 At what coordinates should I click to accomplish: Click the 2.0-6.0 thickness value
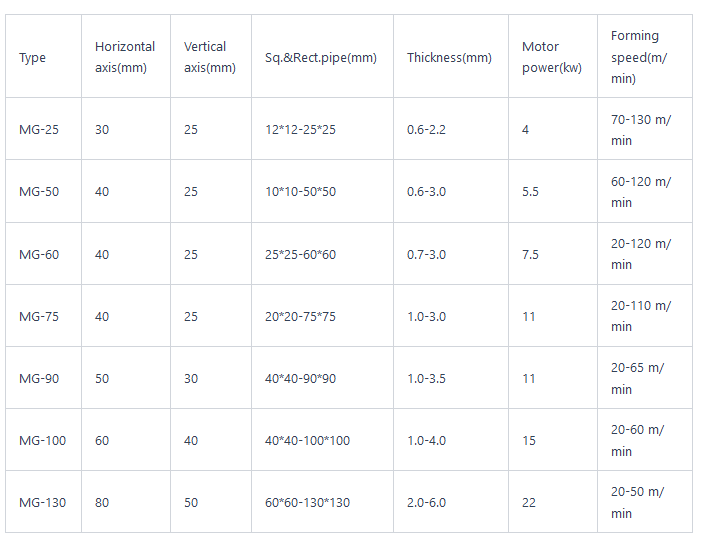426,503
